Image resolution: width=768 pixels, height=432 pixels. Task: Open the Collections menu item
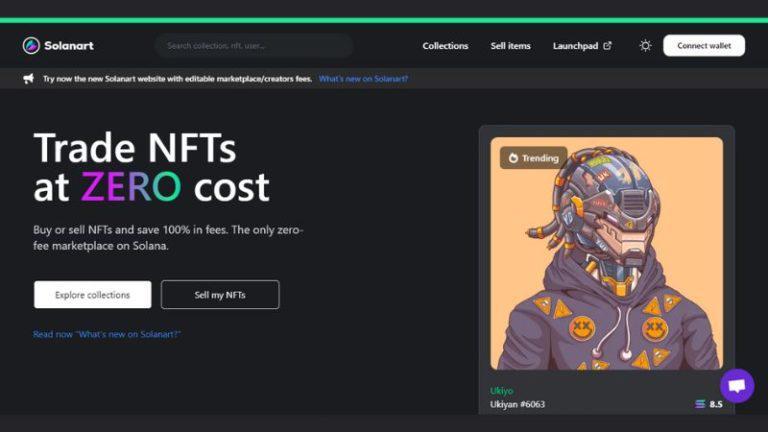click(x=445, y=46)
